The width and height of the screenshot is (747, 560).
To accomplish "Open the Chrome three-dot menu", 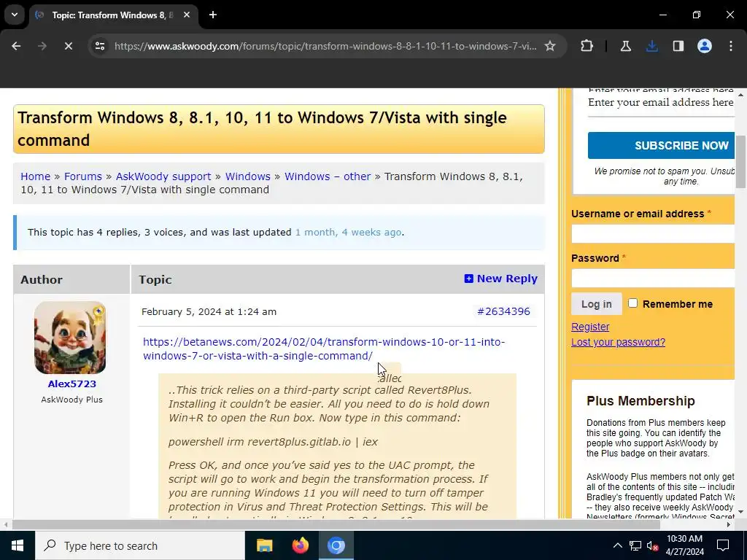I will click(731, 46).
